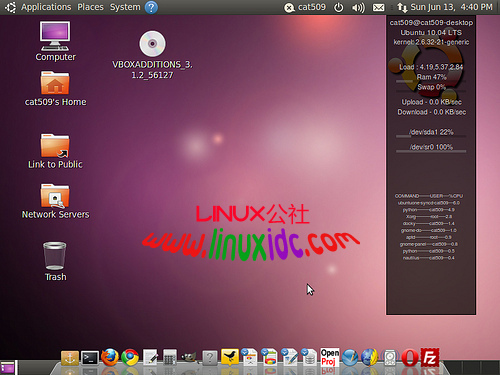Open the blue globe pencil editor icon
Image resolution: width=500 pixels, height=375 pixels.
350,358
